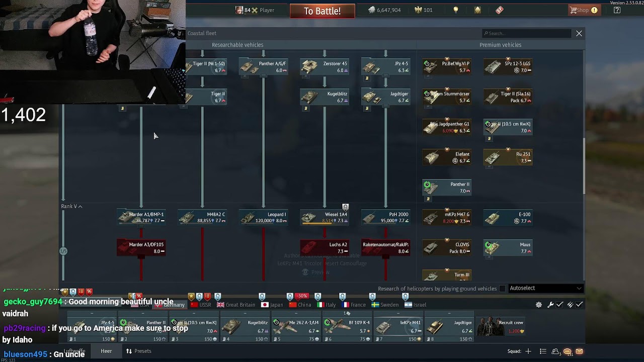Switch to China nation tab
The height and width of the screenshot is (362, 644).
coord(300,305)
